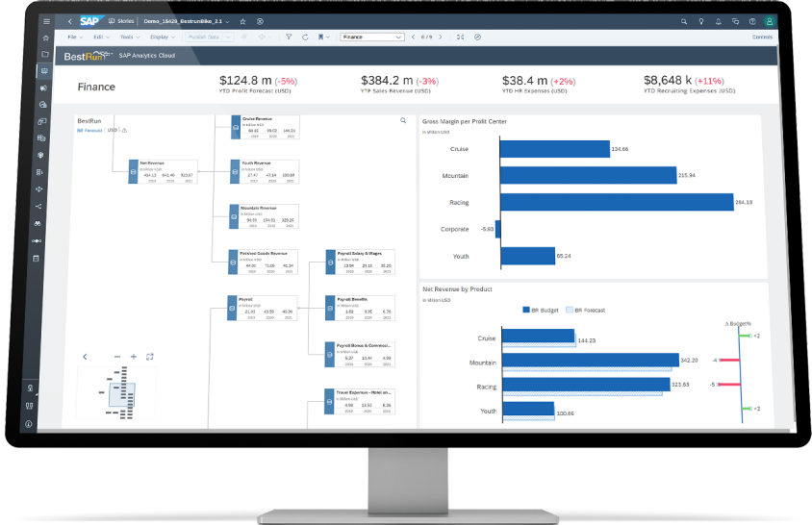
Task: Open Files folder in side navigation
Action: click(x=45, y=54)
